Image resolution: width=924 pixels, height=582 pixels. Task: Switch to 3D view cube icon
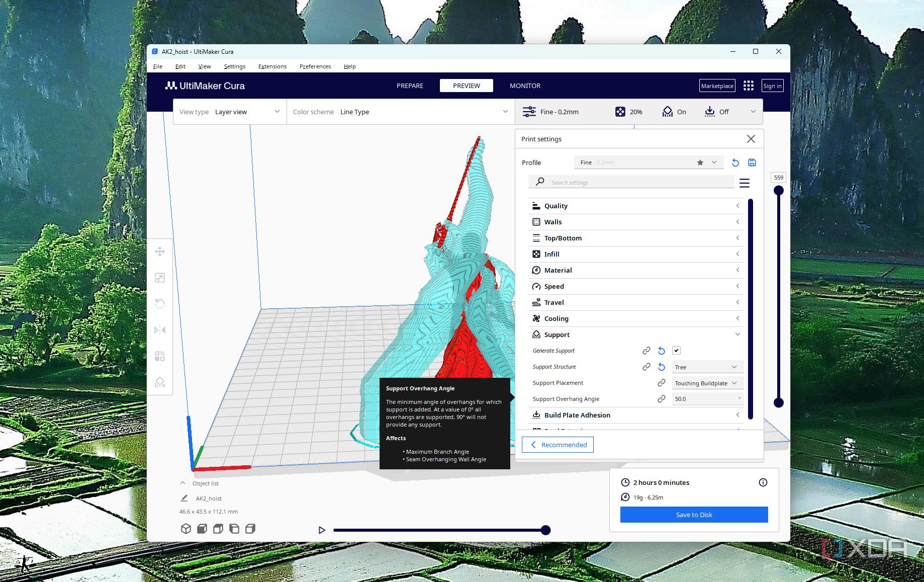pyautogui.click(x=186, y=529)
